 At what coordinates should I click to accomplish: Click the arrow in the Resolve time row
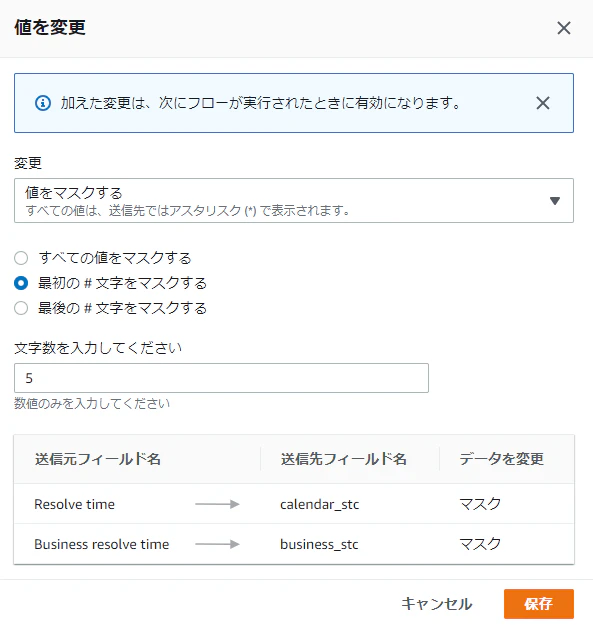217,504
